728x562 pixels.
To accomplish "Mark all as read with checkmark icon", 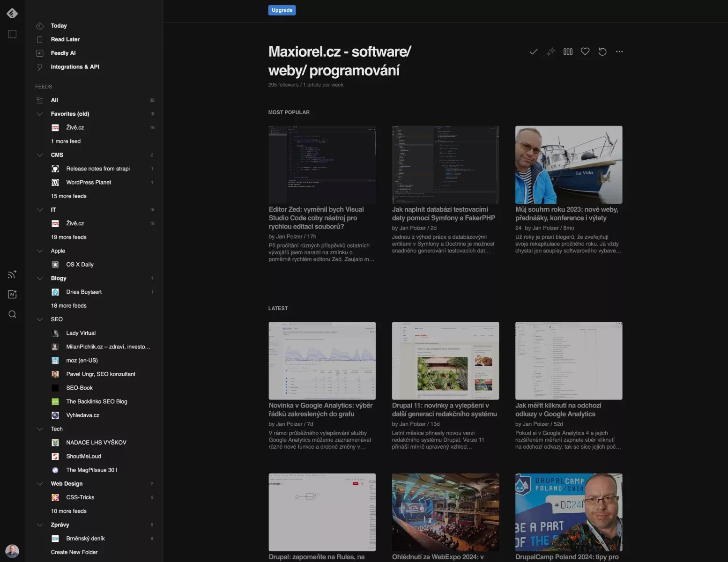I will [x=534, y=52].
